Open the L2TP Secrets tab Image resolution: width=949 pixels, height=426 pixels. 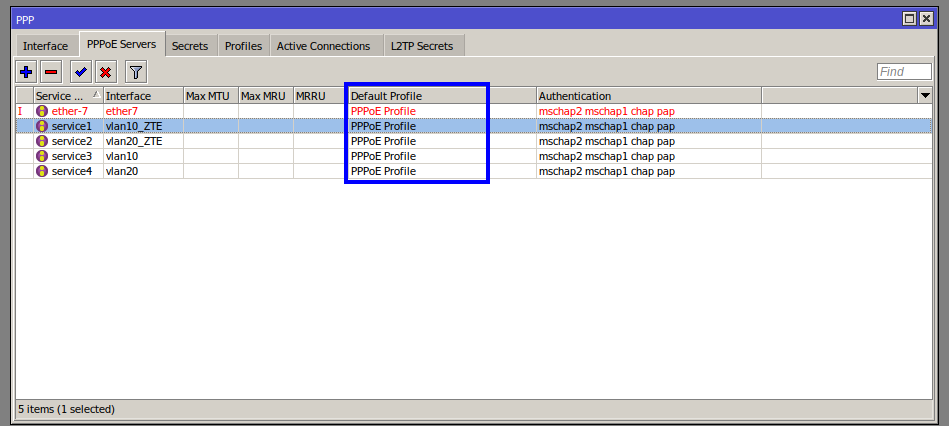[x=421, y=46]
